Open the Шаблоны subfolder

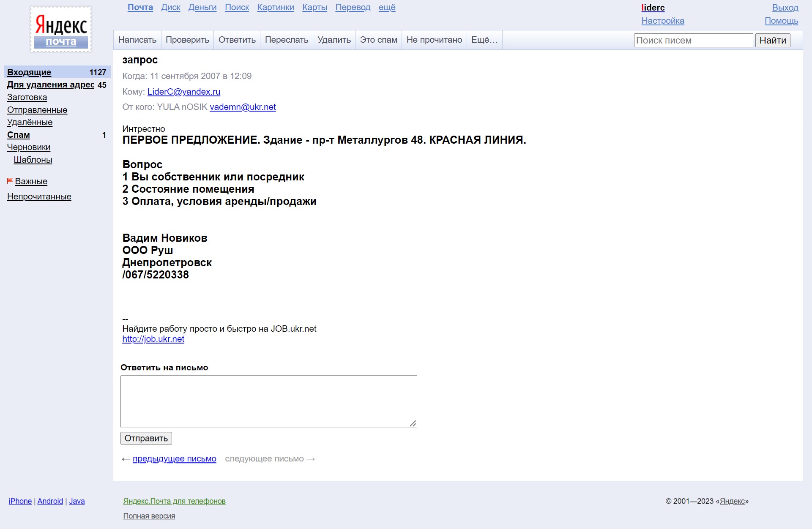pyautogui.click(x=33, y=160)
